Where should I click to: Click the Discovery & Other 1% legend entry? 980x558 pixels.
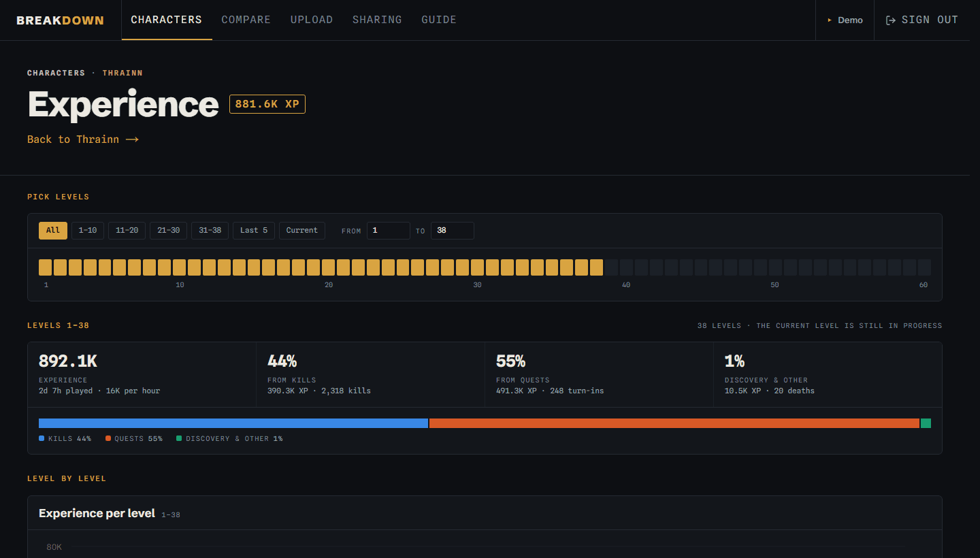[230, 439]
